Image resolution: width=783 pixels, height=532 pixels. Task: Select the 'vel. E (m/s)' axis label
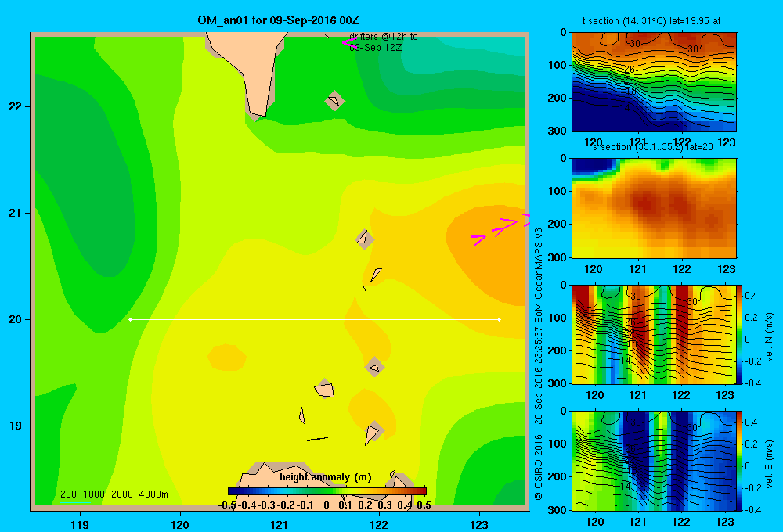tap(769, 464)
